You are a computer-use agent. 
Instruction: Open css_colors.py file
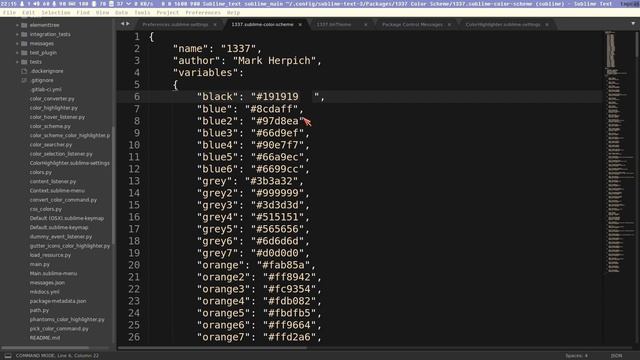[46, 209]
